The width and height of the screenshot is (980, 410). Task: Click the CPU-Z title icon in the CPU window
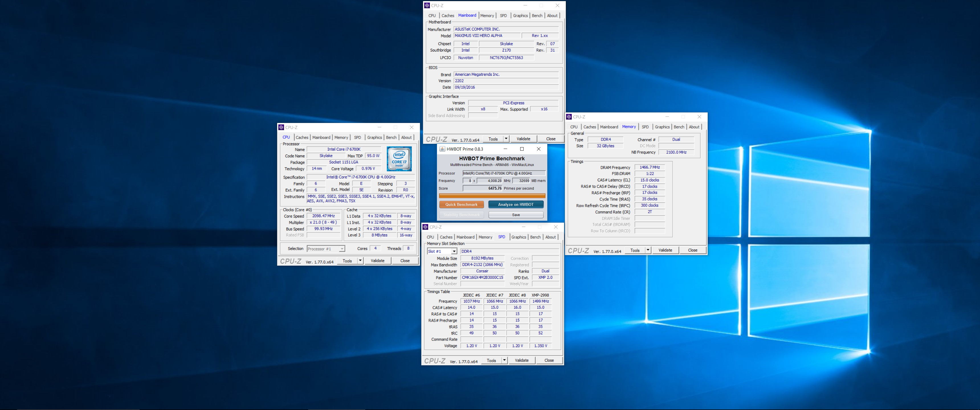pos(281,127)
